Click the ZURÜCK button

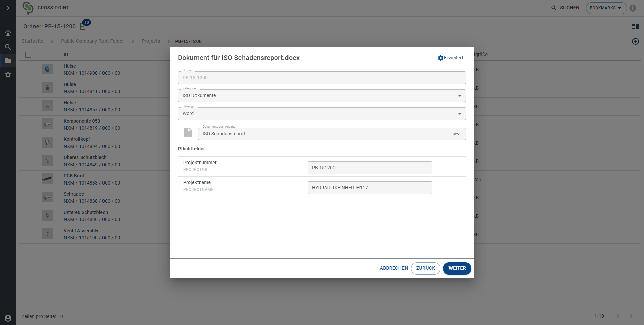425,268
